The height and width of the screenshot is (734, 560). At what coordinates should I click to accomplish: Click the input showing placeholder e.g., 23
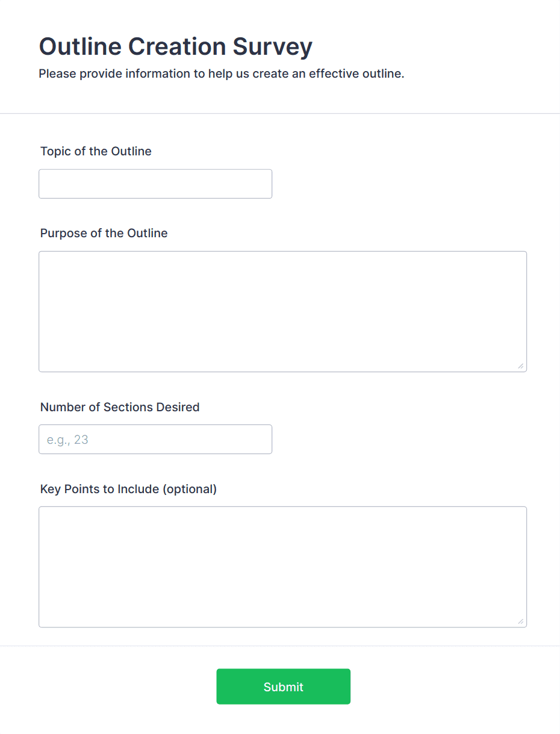pos(155,439)
